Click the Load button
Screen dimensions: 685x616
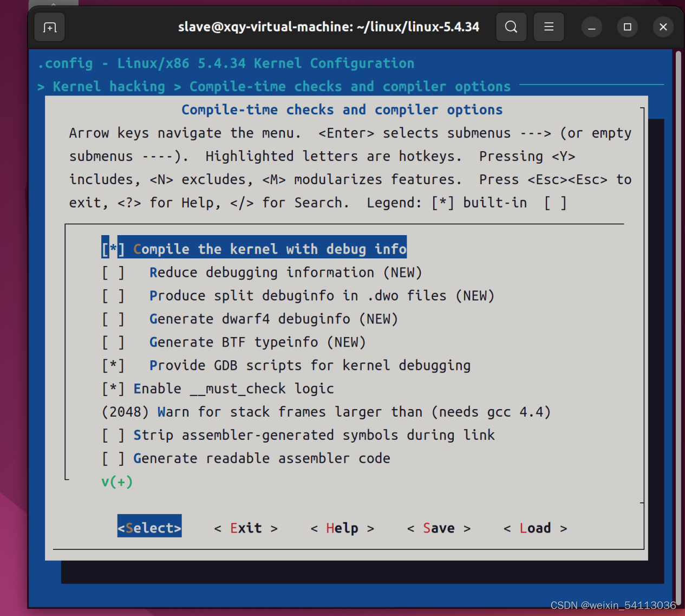tap(535, 528)
